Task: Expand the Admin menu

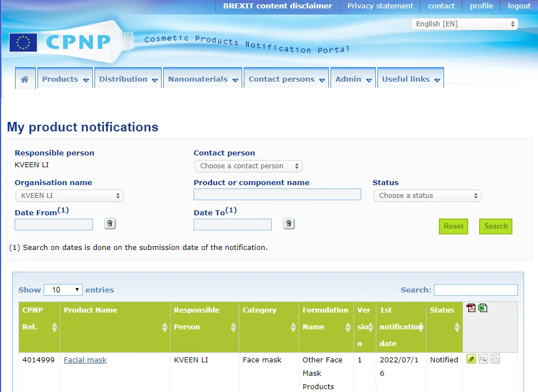Action: 353,79
